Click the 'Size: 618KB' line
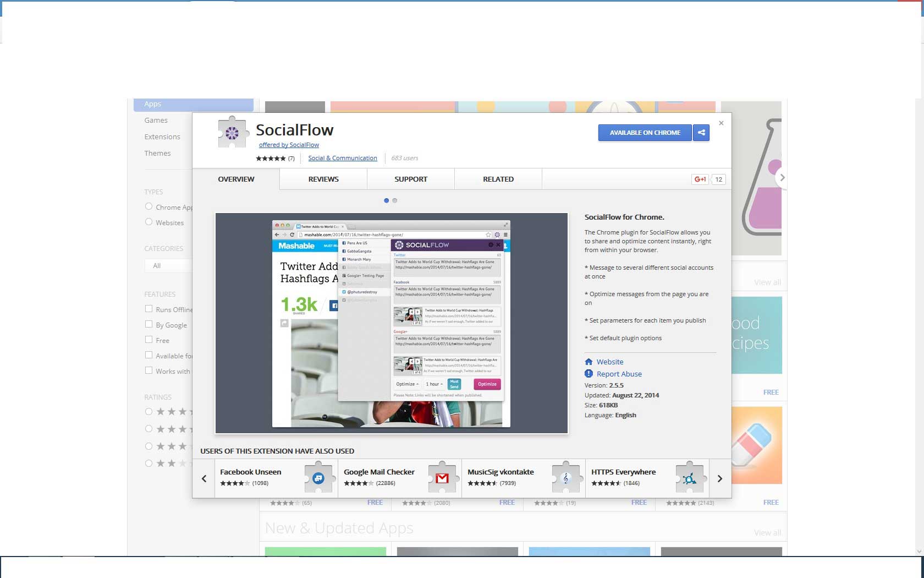The image size is (924, 578). point(601,405)
